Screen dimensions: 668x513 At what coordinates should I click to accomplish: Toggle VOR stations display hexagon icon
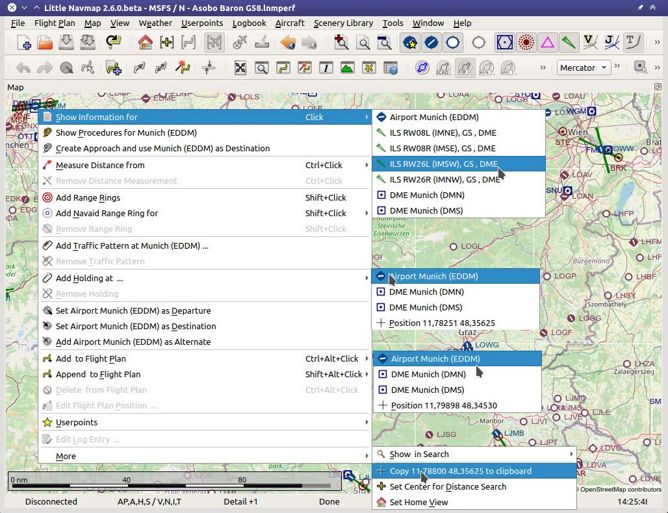click(x=505, y=43)
